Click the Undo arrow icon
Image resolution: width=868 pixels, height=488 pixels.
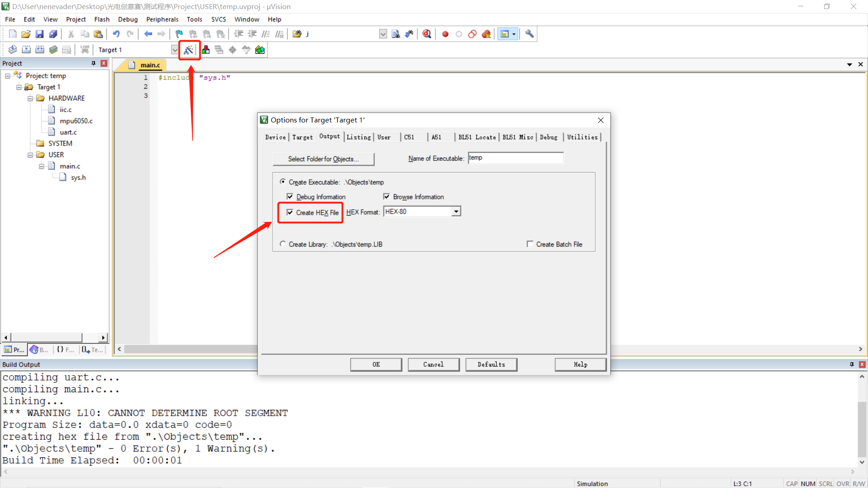(x=116, y=34)
